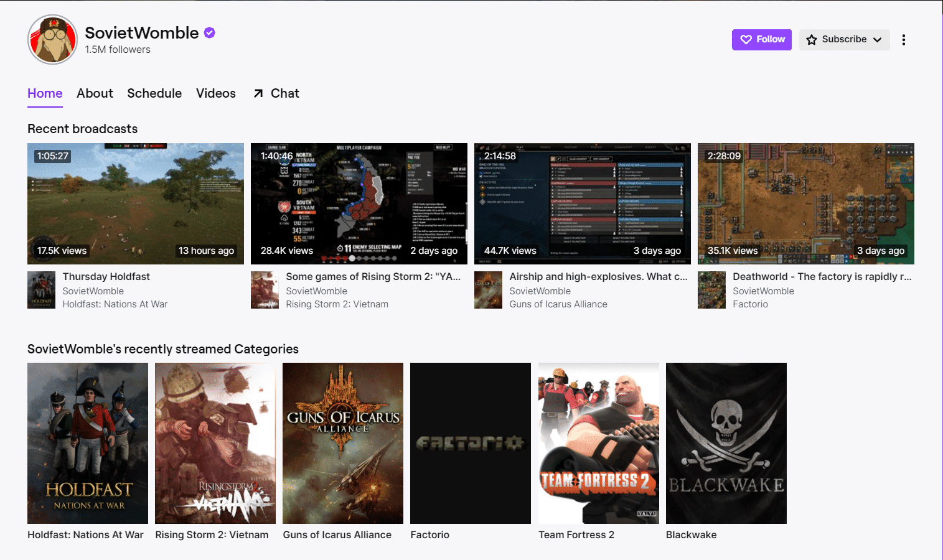Follow the SovietWomble channel
This screenshot has width=943, height=560.
pyautogui.click(x=762, y=40)
